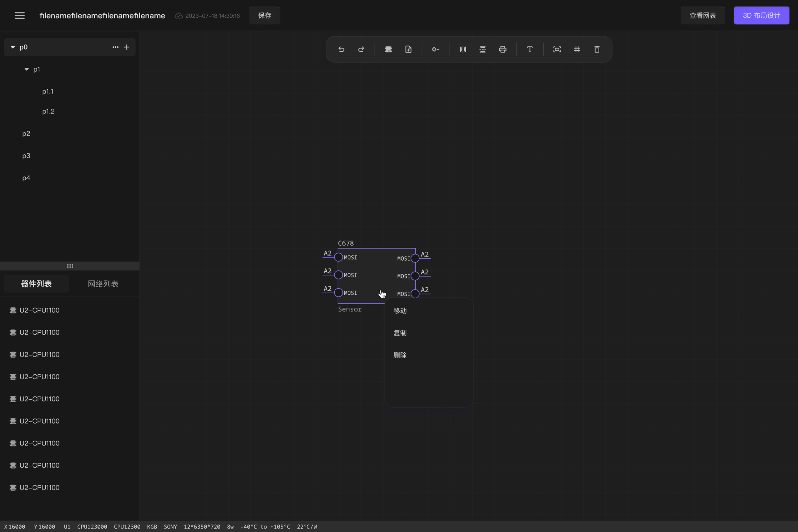Flip horizontally using the mirror icon
This screenshot has width=798, height=532.
[x=463, y=50]
